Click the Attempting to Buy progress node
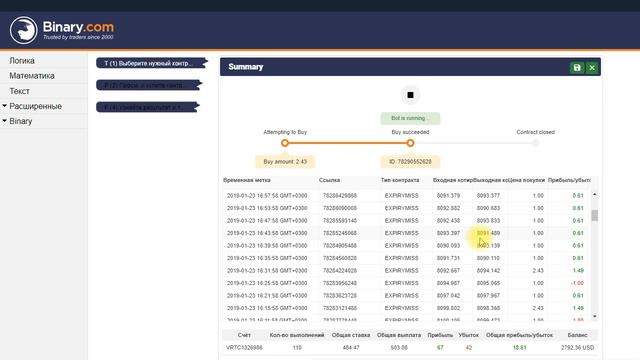Image resolution: width=640 pixels, height=360 pixels. [285, 143]
